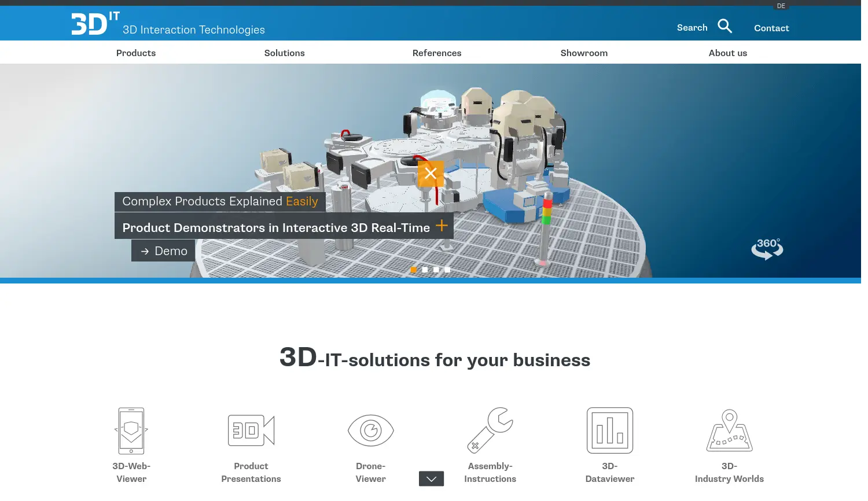Select the second carousel dot
Screen dimensions: 868x501
425,269
